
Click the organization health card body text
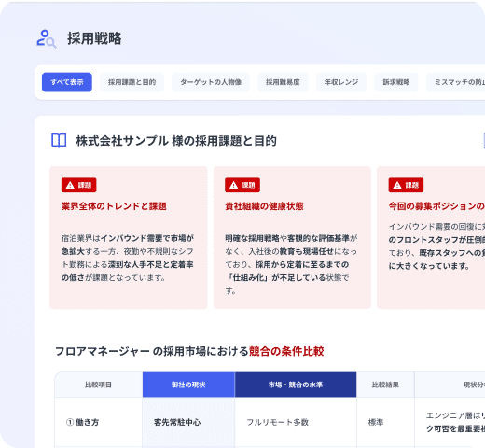pos(291,264)
